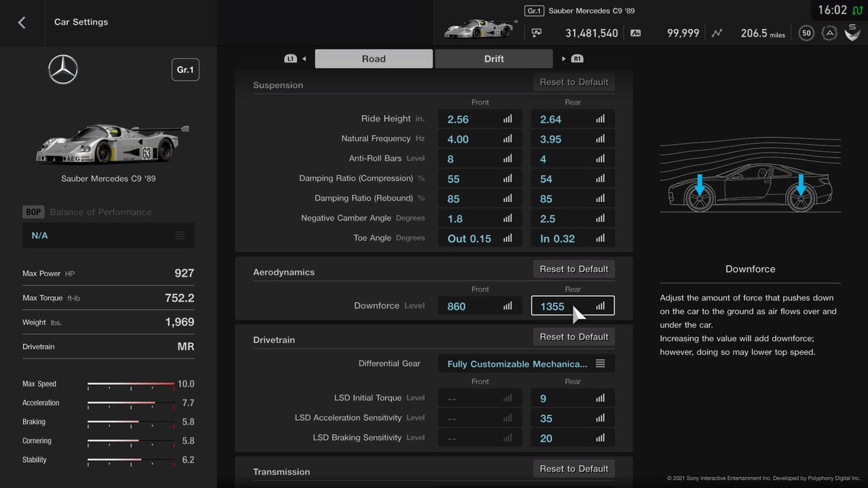Screen dimensions: 868x488
Task: Click the top bar Gr.1 badge
Action: [534, 11]
